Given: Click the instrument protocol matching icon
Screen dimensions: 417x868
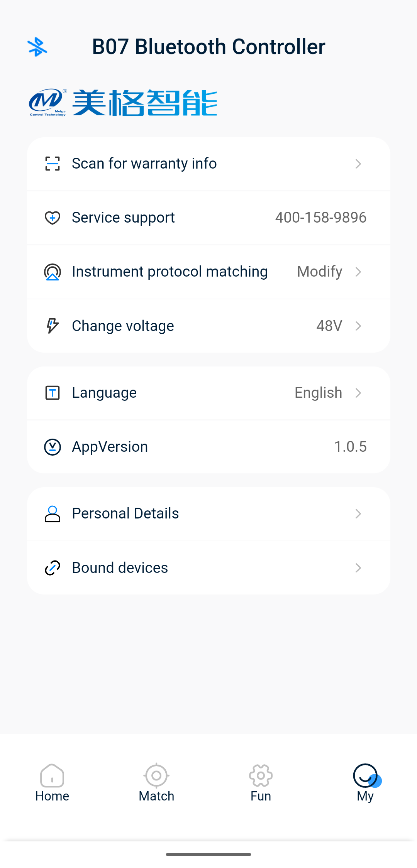Looking at the screenshot, I should (53, 272).
